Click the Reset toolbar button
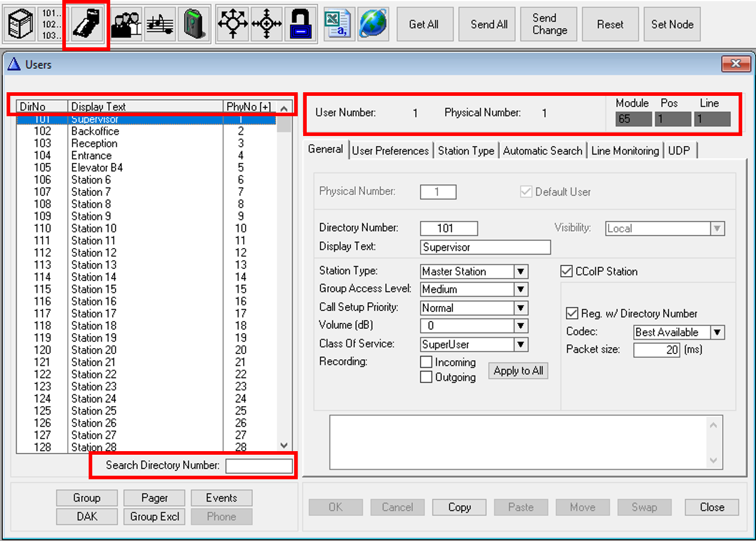756x541 pixels. click(x=610, y=25)
